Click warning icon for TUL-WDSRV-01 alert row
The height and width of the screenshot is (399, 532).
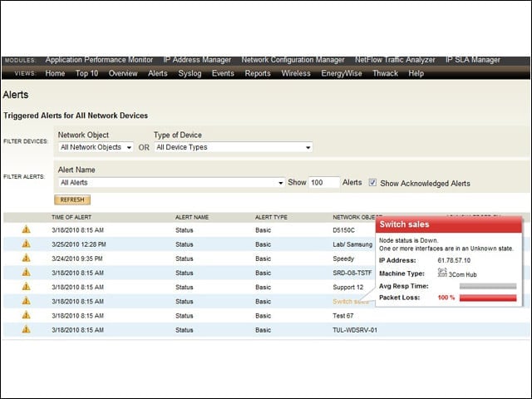click(26, 329)
